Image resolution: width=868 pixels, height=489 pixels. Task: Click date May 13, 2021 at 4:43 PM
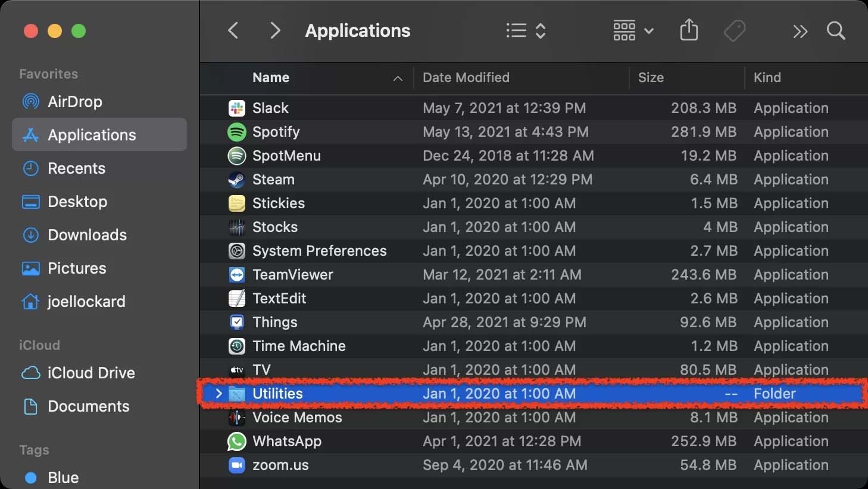coord(505,132)
